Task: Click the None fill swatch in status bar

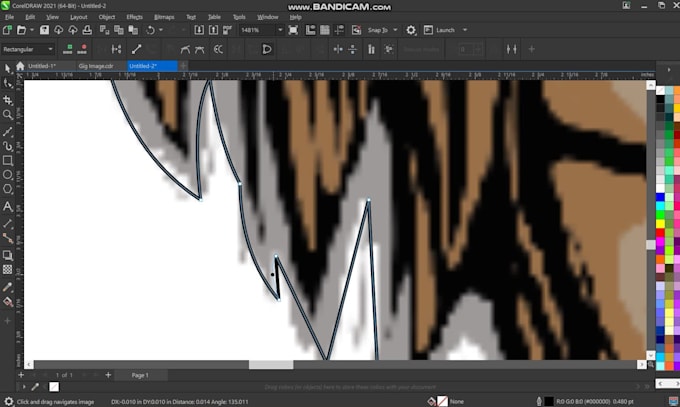Action: coord(442,401)
